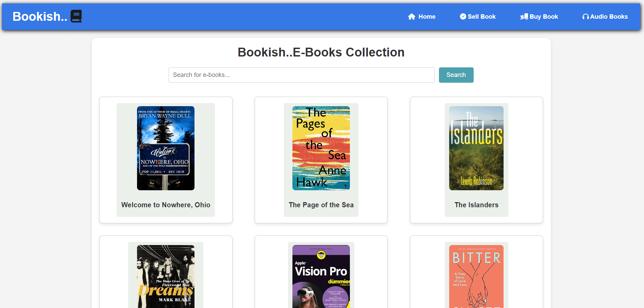
Task: Click the Bookish.. brand title
Action: pos(40,16)
